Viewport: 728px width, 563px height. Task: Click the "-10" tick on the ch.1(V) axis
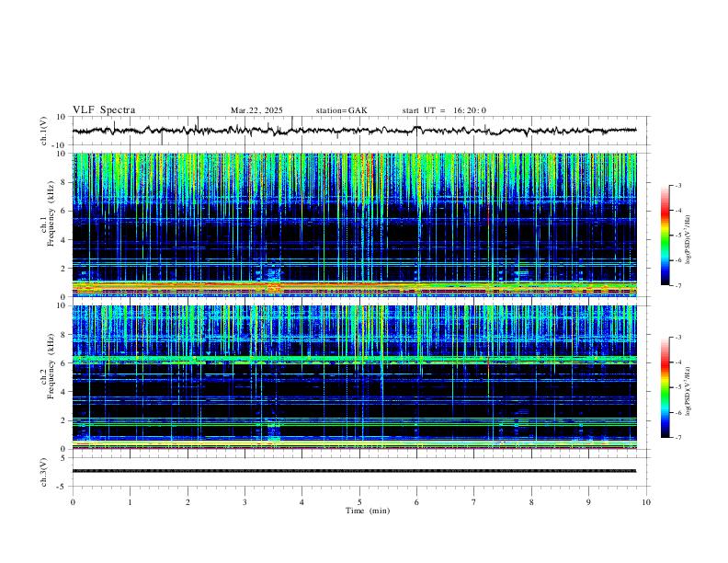61,145
